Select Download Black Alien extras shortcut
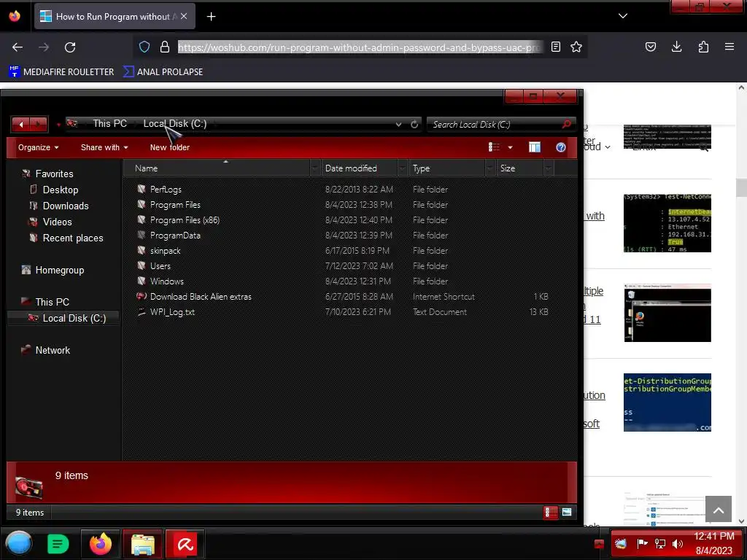 (x=201, y=297)
